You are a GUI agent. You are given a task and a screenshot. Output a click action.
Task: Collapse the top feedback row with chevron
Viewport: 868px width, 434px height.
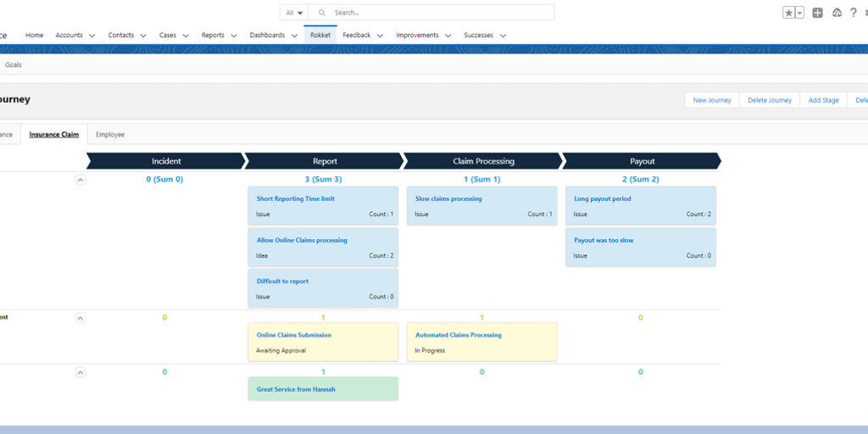click(x=81, y=180)
